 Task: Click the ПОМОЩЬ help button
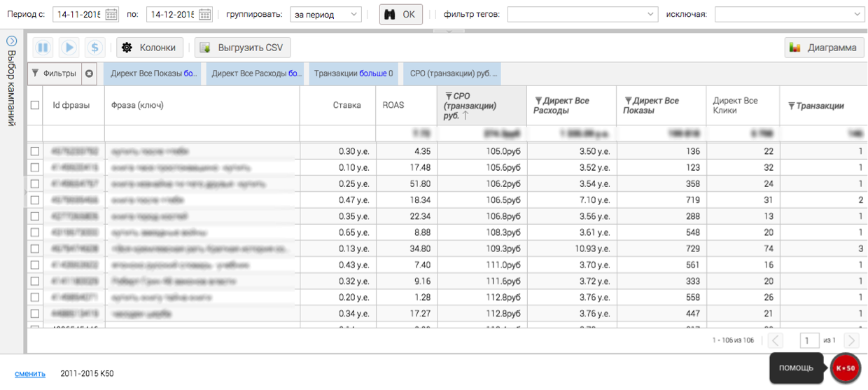(x=797, y=368)
